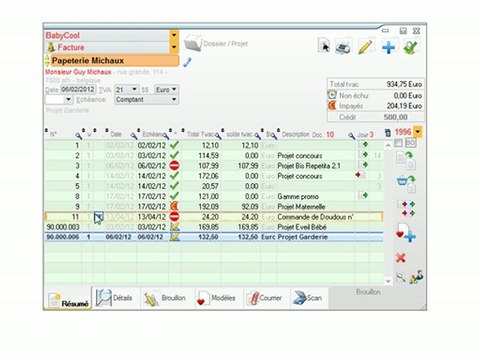Click the draft pencil icon in row 90.000.003
Viewport: 480px width, 360px height.
[x=174, y=227]
